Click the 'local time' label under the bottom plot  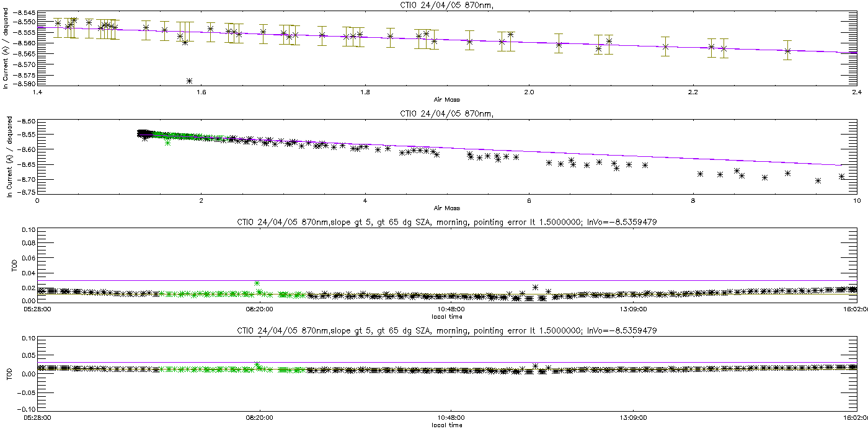[x=446, y=425]
